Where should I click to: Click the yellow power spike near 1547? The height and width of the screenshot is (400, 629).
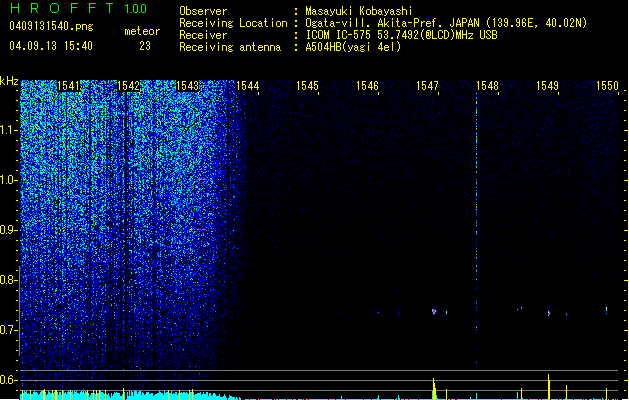(x=434, y=388)
